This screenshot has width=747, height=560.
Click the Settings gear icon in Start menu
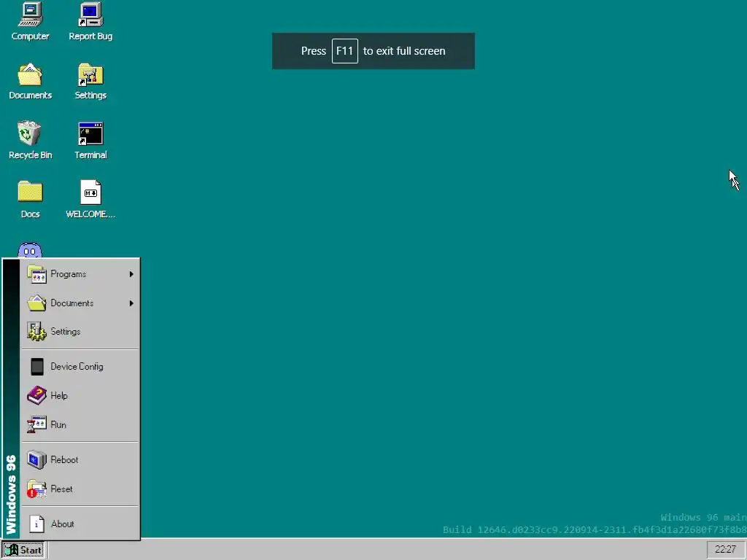click(36, 332)
